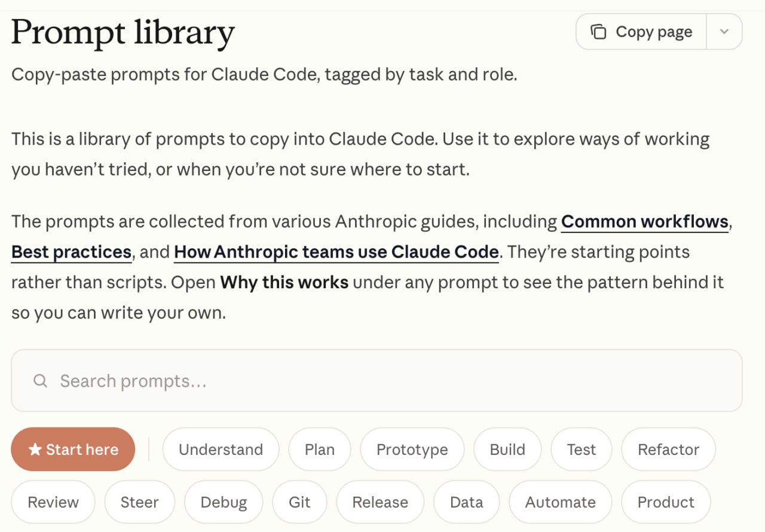
Task: Filter prompts by Debug tag
Action: pyautogui.click(x=224, y=502)
